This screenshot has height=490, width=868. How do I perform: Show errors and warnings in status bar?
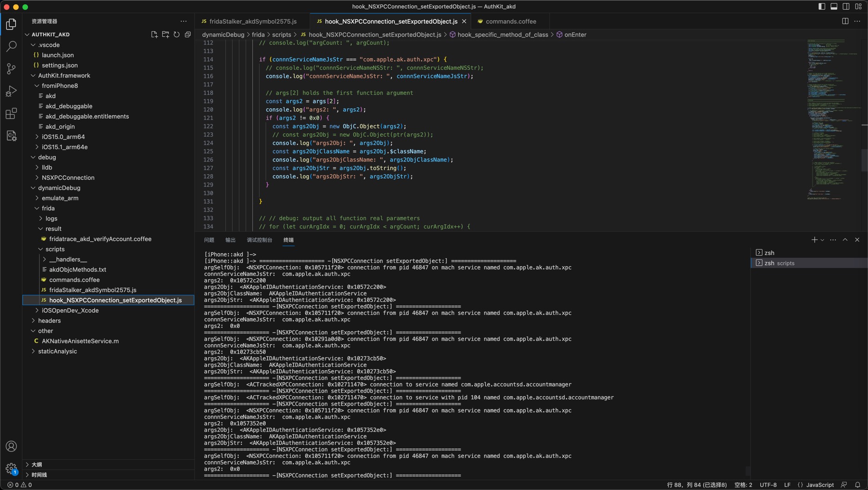point(20,485)
